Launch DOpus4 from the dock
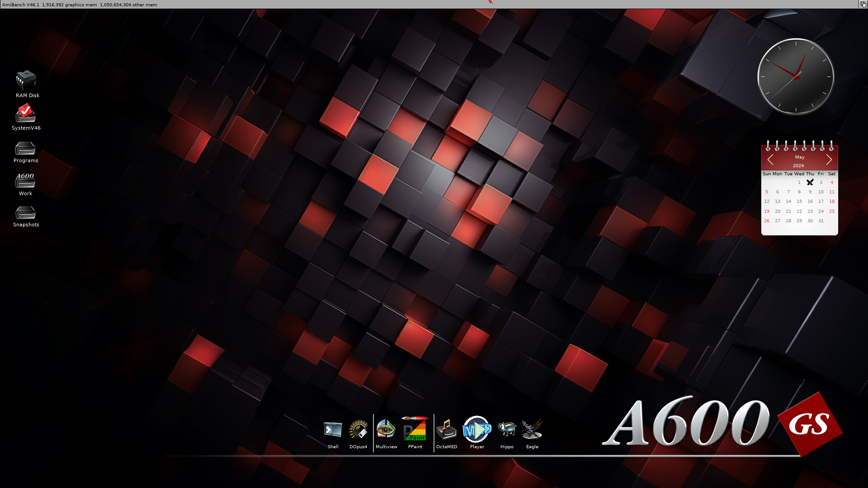868x488 pixels. click(x=359, y=429)
